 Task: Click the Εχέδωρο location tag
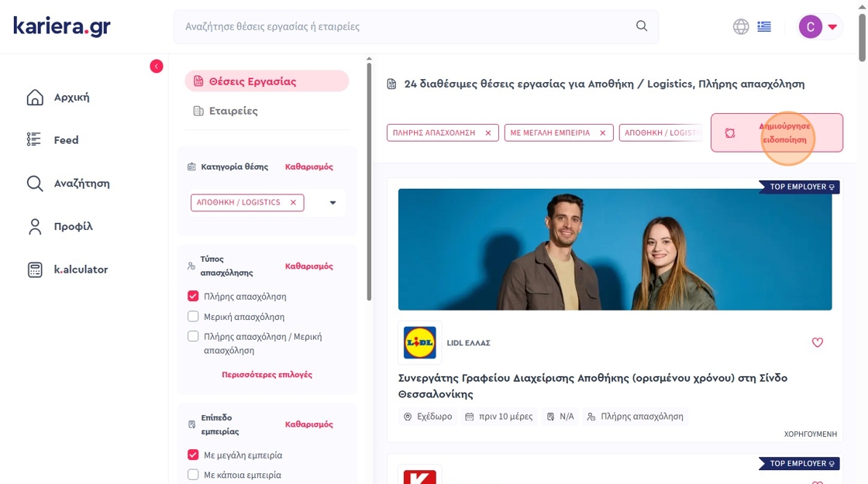click(x=428, y=417)
